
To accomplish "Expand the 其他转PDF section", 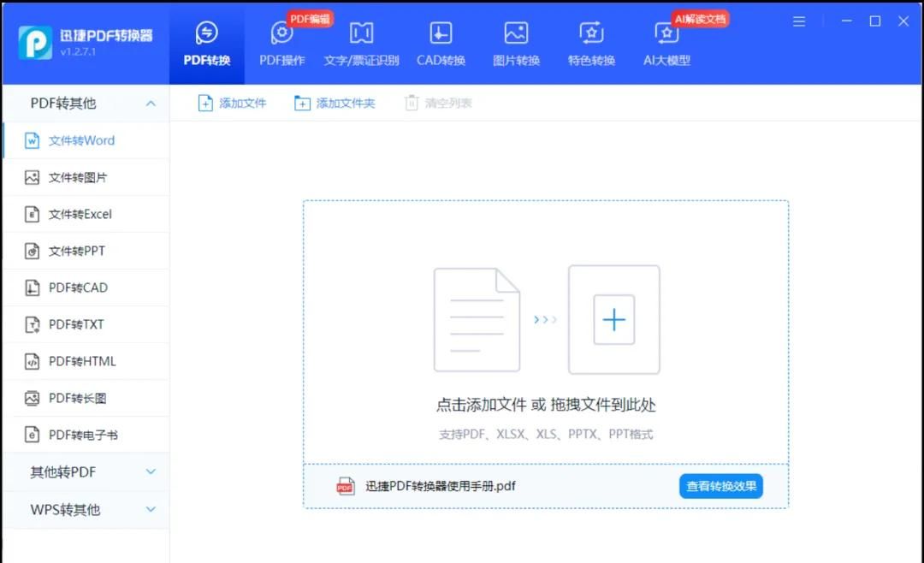I will 86,471.
